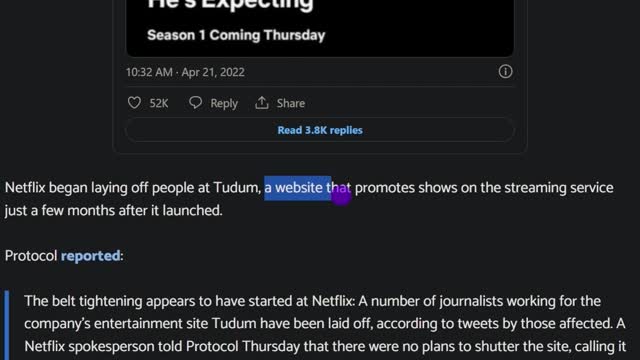Click the Share label on the tweet
The width and height of the screenshot is (640, 360).
pyautogui.click(x=291, y=103)
